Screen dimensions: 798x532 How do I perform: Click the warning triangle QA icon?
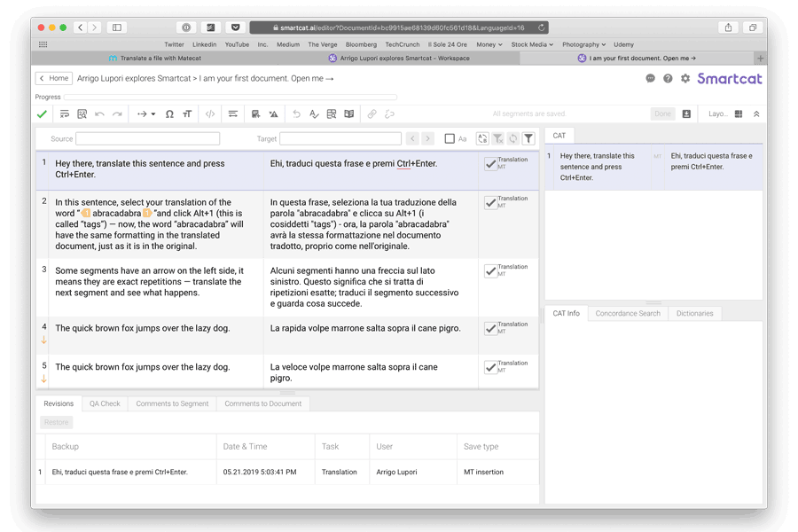coord(274,114)
